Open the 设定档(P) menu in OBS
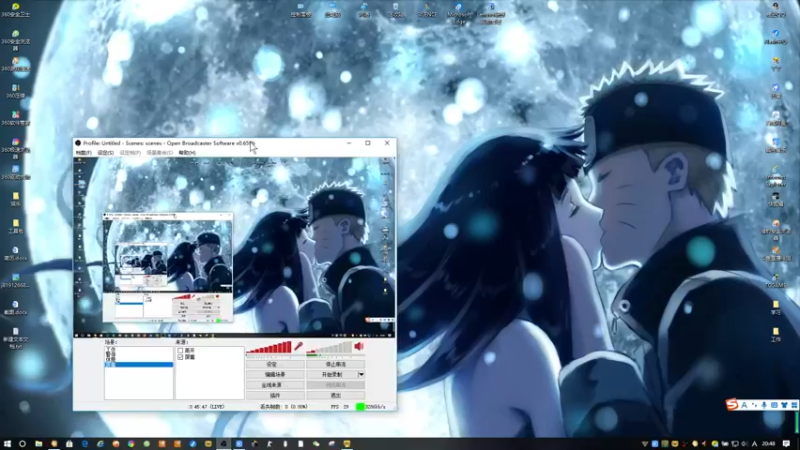 point(130,153)
